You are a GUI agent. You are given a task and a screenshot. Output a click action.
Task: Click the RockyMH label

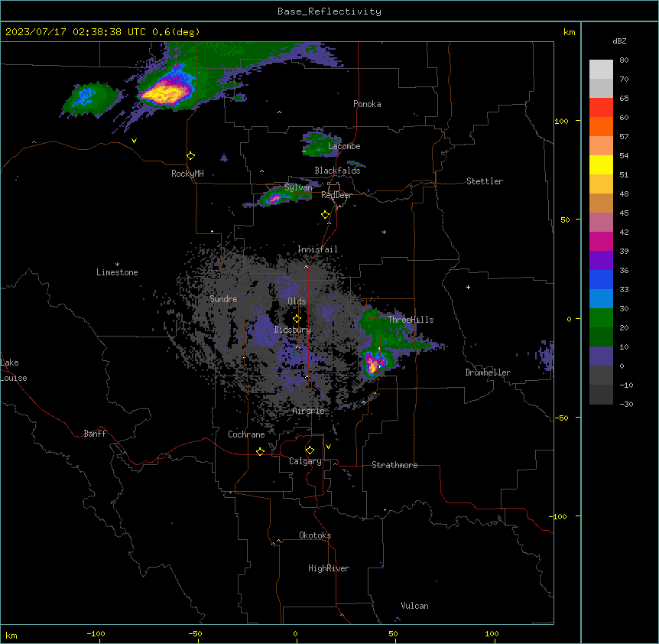pos(187,174)
